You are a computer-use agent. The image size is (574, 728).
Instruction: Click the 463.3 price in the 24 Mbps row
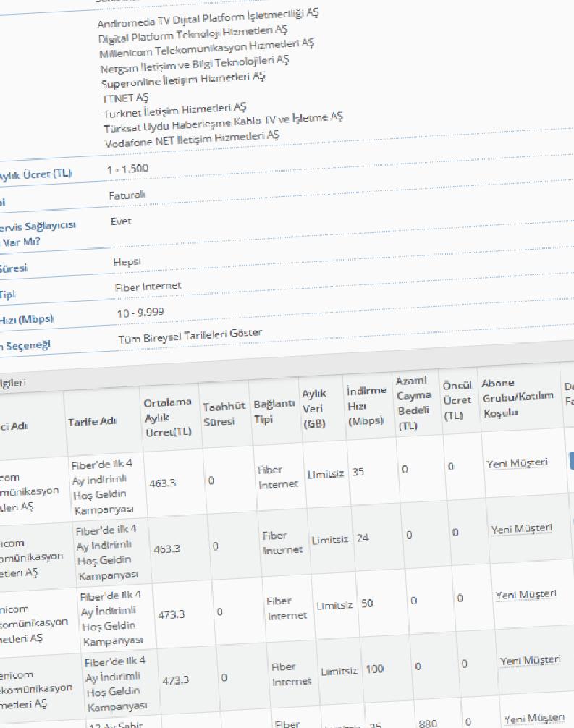pos(166,549)
